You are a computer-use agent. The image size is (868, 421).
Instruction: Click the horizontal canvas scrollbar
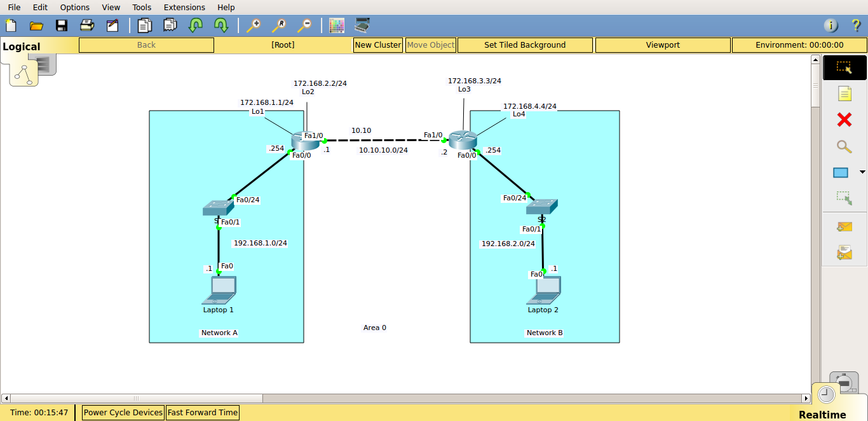click(x=137, y=398)
